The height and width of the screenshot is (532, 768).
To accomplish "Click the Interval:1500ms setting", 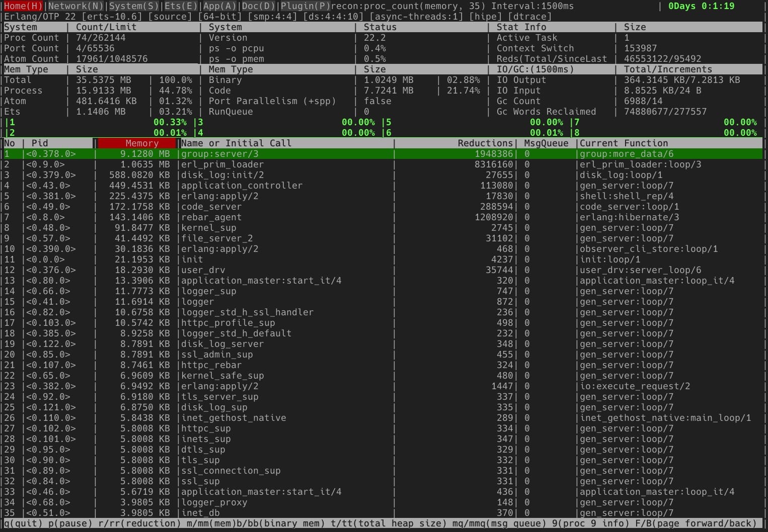I will coord(532,6).
